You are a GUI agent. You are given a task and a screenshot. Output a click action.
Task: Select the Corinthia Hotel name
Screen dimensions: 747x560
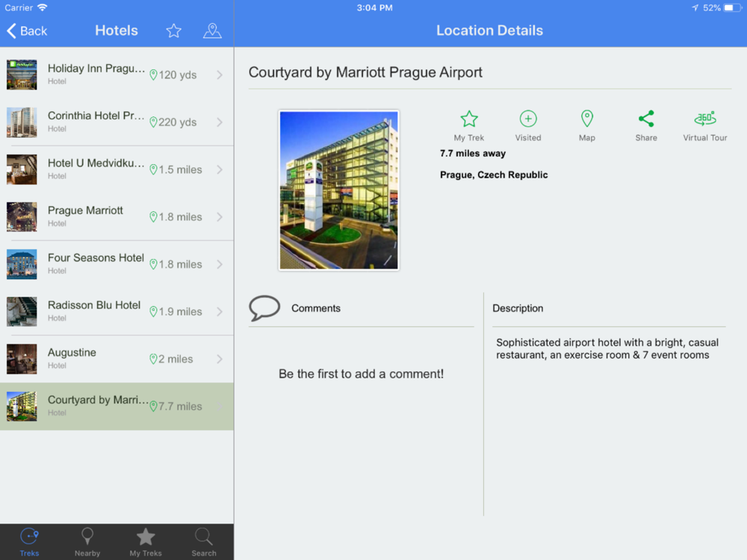96,116
